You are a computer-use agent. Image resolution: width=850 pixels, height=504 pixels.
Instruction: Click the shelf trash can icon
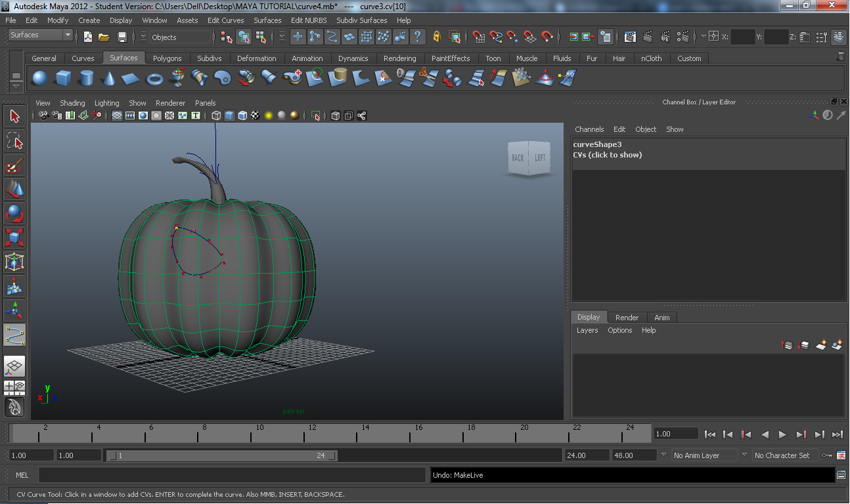click(x=841, y=57)
